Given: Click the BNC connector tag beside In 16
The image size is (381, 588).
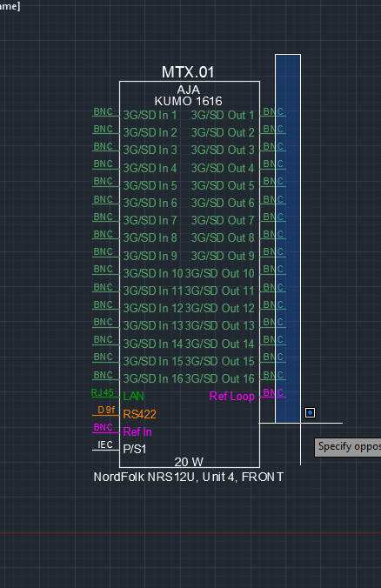Looking at the screenshot, I should click(x=104, y=375).
